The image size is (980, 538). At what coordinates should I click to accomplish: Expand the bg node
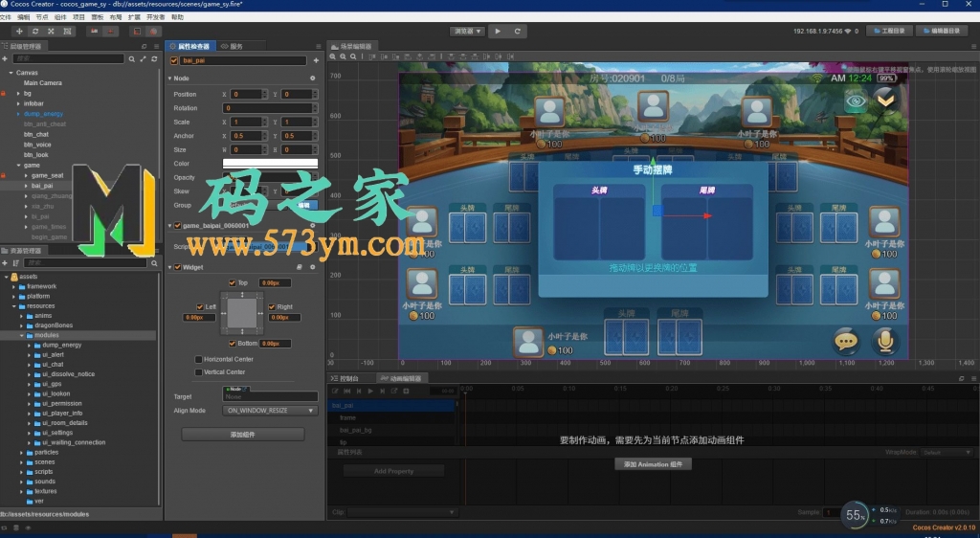tap(18, 93)
